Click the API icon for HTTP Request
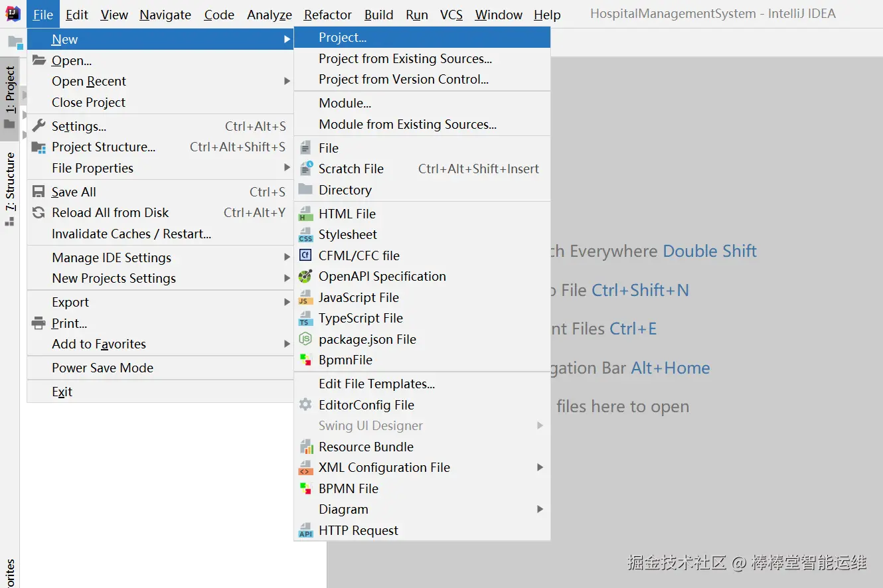The image size is (883, 588). pyautogui.click(x=305, y=530)
